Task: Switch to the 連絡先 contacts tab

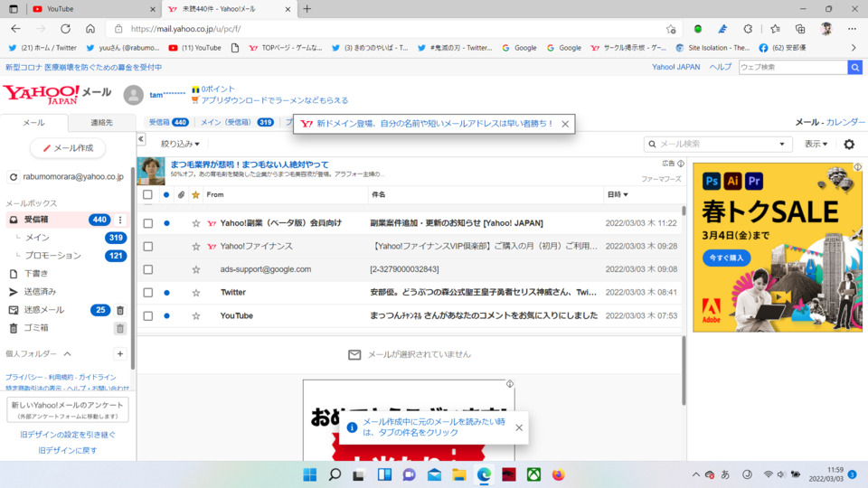Action: point(101,122)
